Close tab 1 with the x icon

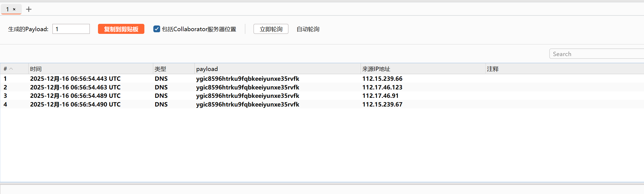[14, 9]
